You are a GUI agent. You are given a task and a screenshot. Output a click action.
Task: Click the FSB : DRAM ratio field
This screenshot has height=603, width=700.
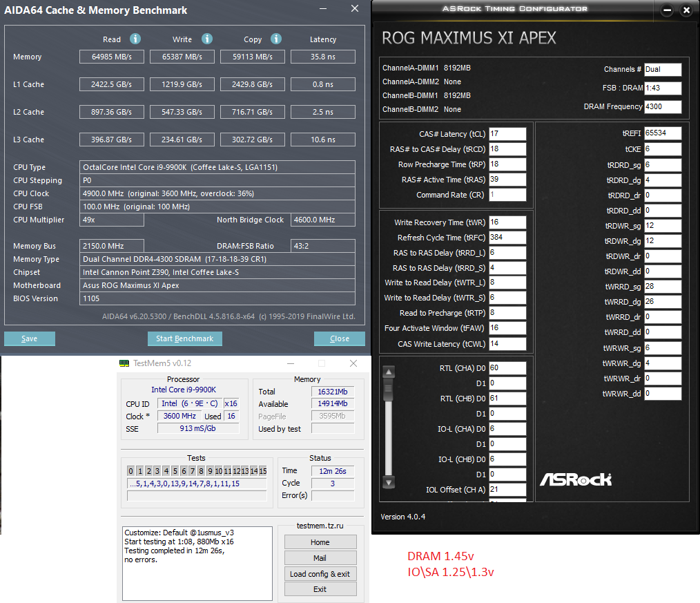click(x=663, y=88)
